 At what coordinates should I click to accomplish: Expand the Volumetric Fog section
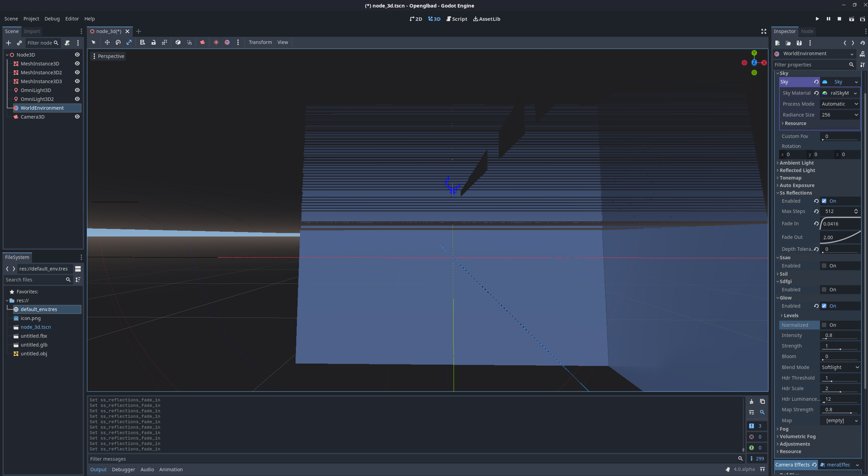[x=797, y=436]
